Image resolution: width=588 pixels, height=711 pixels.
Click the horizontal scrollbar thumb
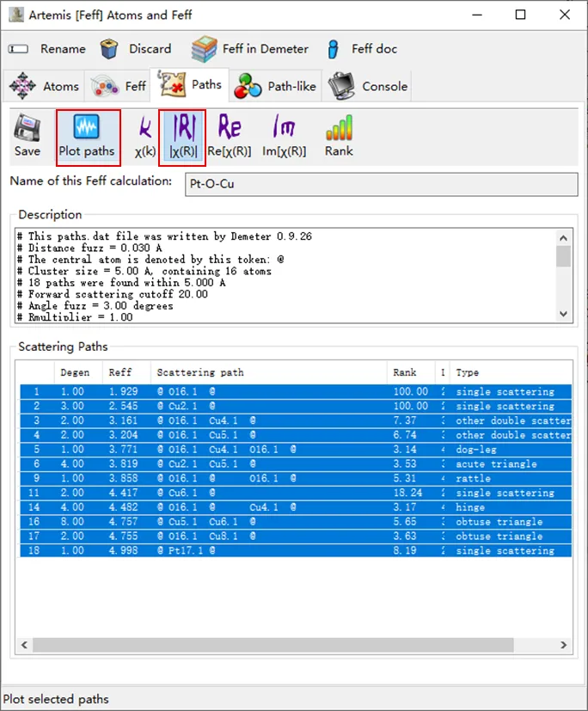click(x=273, y=644)
